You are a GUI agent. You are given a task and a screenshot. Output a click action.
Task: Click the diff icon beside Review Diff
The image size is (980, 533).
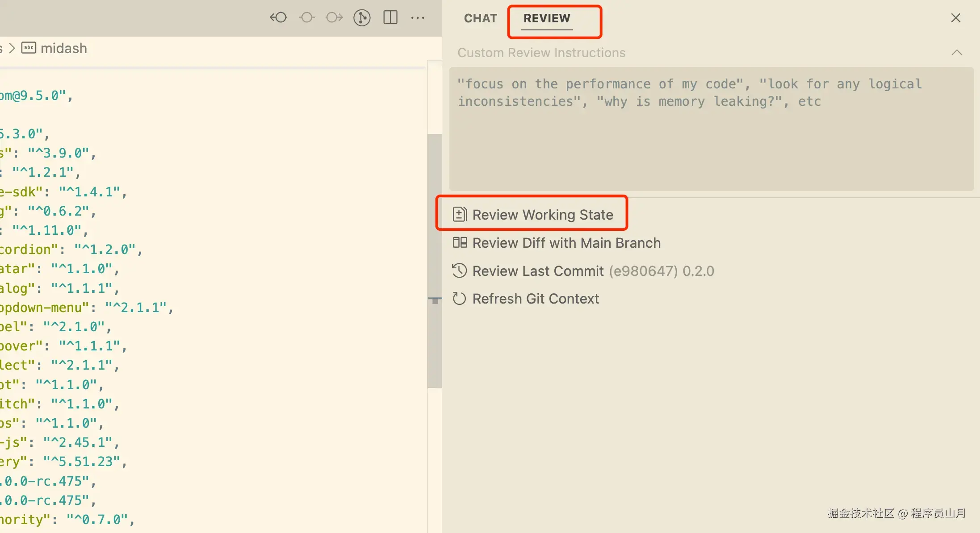[460, 242]
